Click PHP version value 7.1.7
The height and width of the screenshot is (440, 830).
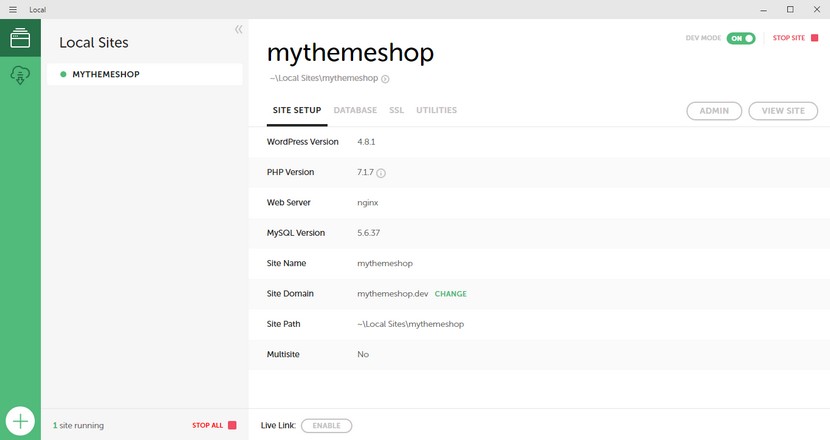point(365,173)
